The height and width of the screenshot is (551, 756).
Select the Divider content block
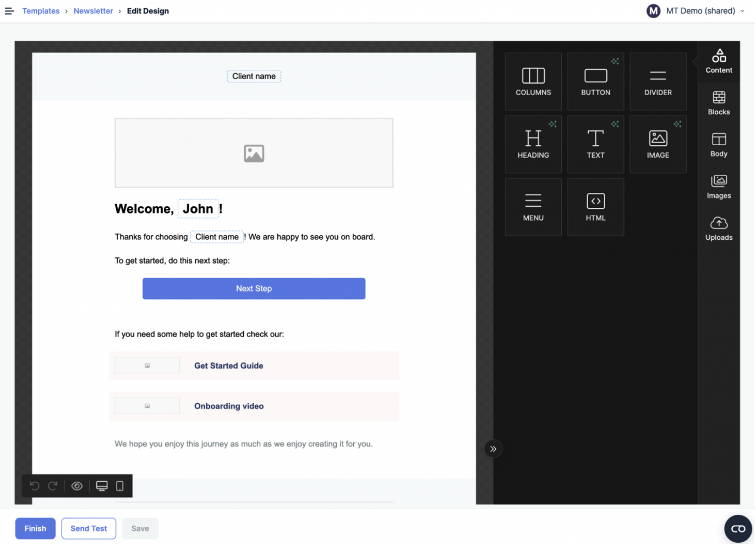[x=658, y=81]
